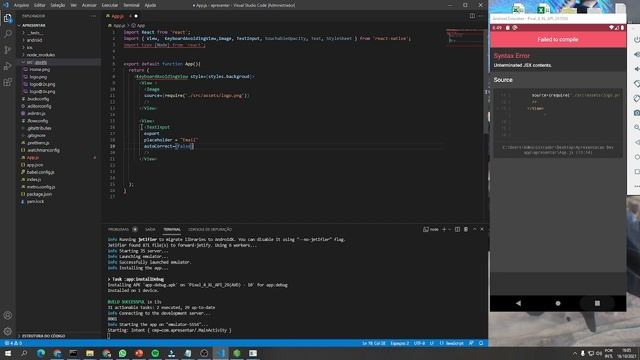640x360 pixels.
Task: Open Terminal menu in menu bar
Action: [x=131, y=5]
